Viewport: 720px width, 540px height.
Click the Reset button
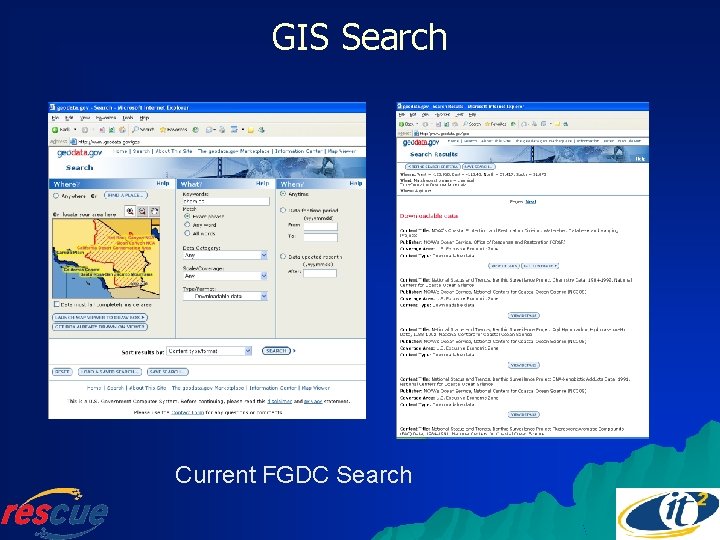[x=62, y=371]
